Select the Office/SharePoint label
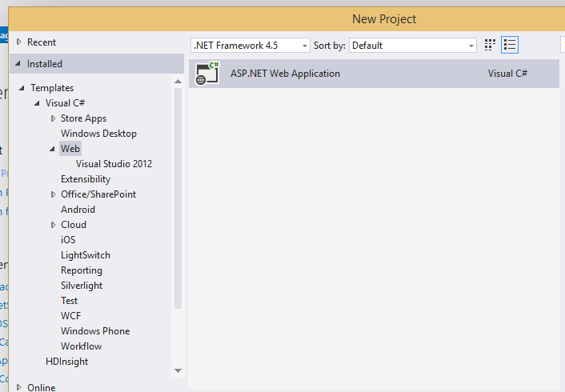Image resolution: width=565 pixels, height=392 pixels. click(x=98, y=194)
